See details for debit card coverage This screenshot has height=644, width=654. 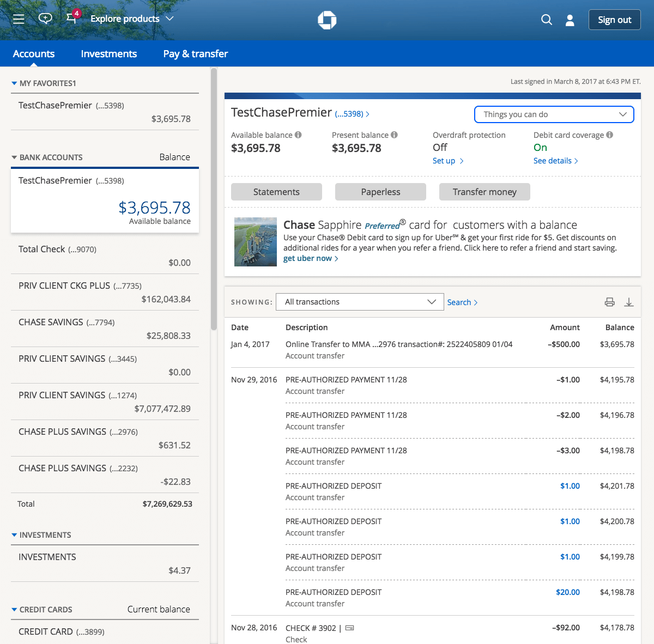[555, 161]
